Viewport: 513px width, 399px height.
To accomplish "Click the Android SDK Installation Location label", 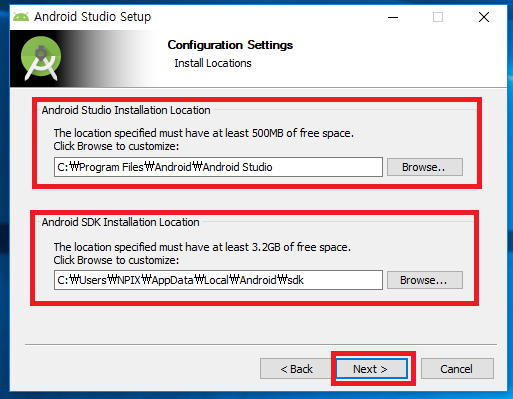I will coord(120,222).
